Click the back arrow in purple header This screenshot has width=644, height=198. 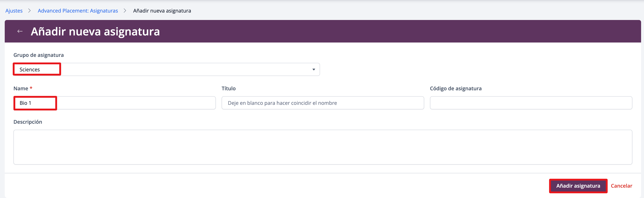point(20,31)
